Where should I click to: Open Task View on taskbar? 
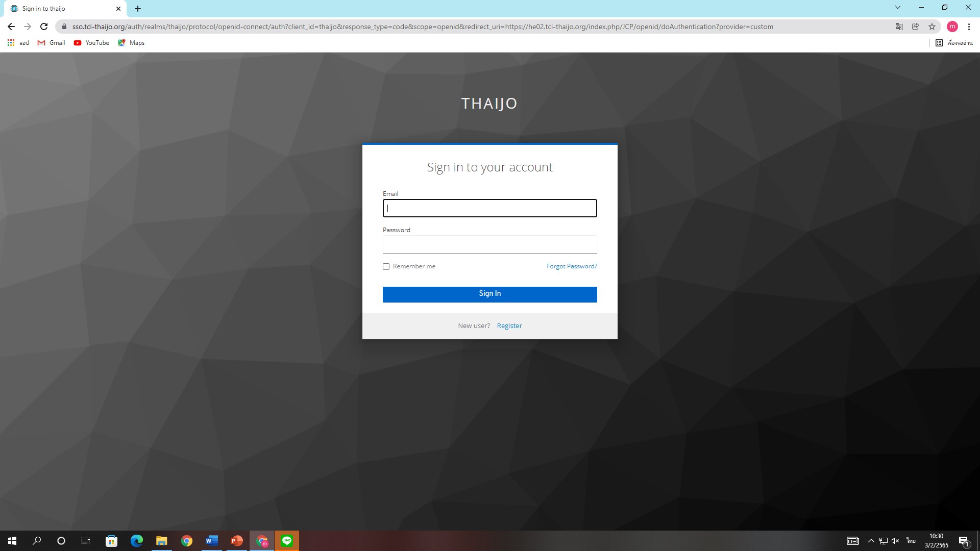(86, 541)
